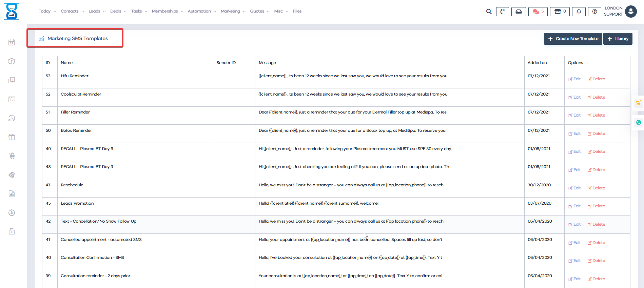
Task: Delete the Botox Reminder template
Action: tap(597, 133)
